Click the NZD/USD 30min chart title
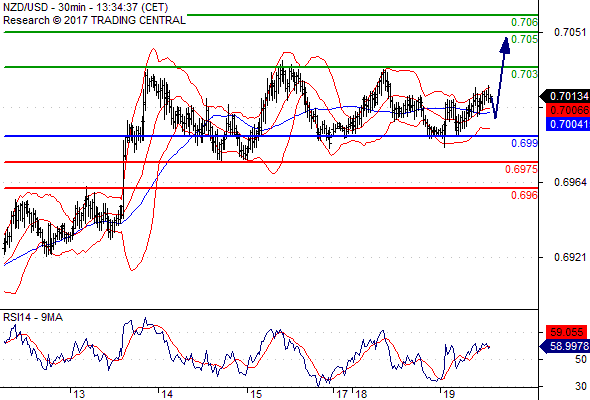This screenshot has height=400, width=590. [86, 7]
